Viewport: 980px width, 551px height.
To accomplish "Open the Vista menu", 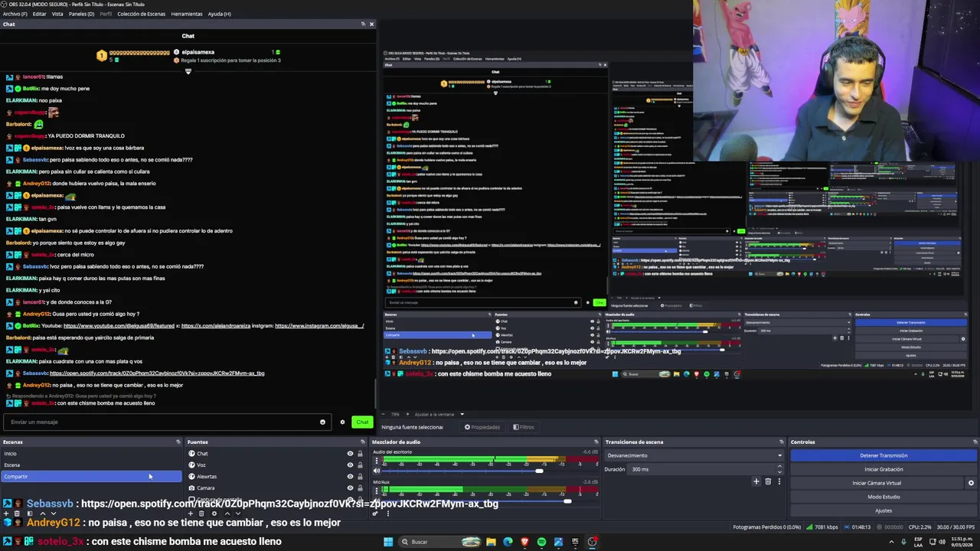I will point(57,14).
